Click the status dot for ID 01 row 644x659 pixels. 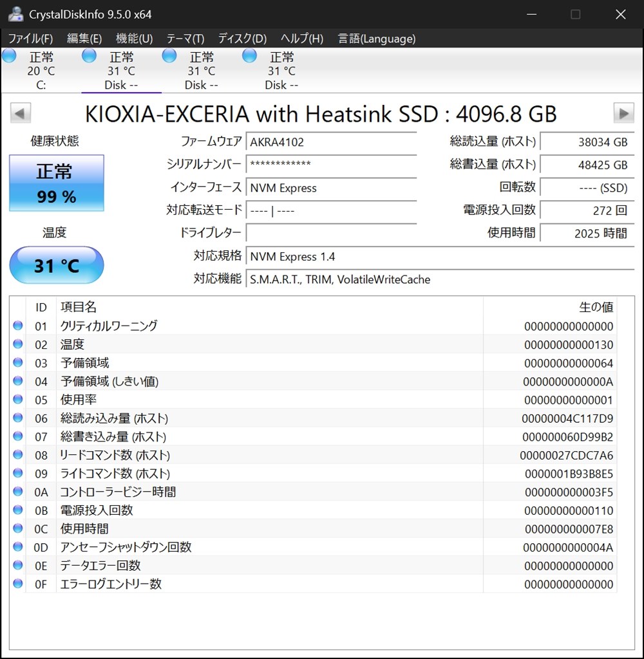17,325
